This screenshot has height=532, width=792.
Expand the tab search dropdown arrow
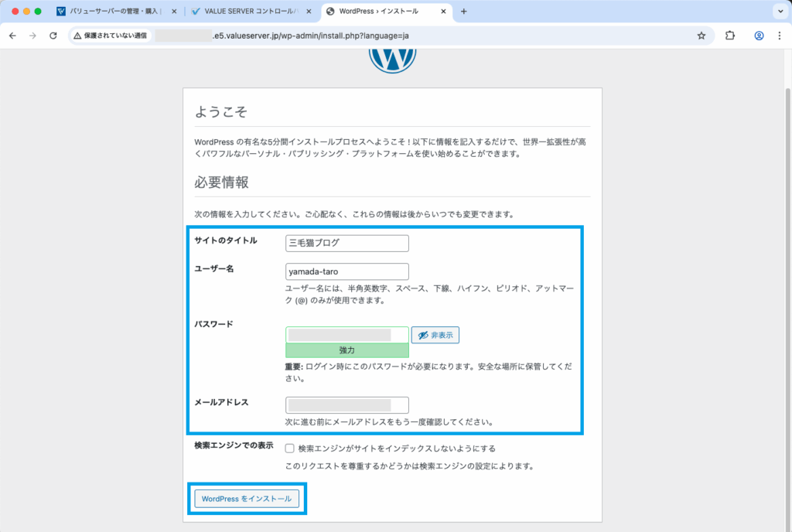(777, 12)
